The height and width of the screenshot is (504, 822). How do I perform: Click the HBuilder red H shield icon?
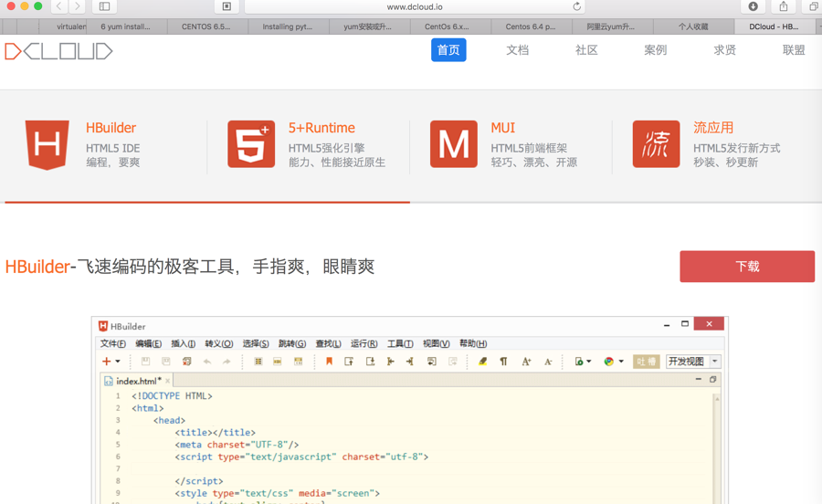(x=47, y=144)
